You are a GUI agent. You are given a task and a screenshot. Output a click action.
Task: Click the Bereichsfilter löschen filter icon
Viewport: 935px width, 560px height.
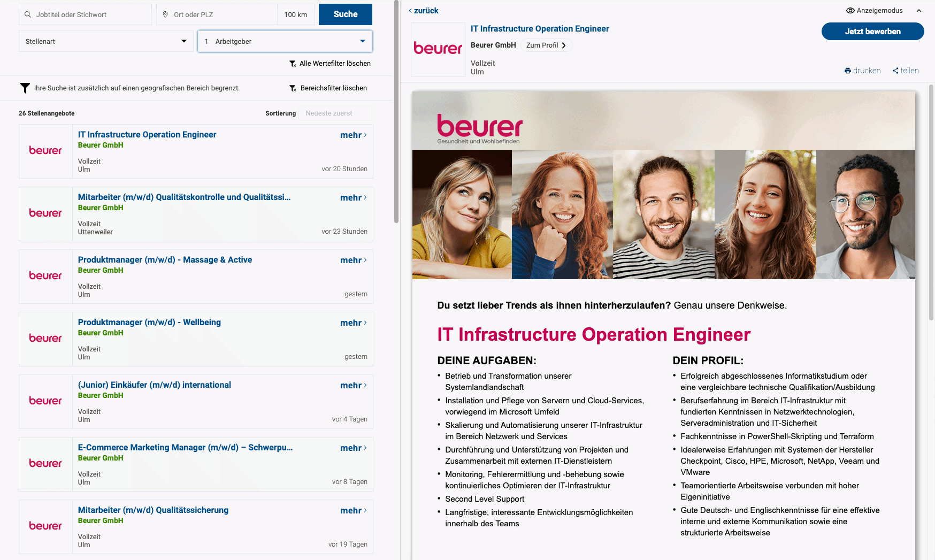coord(293,88)
